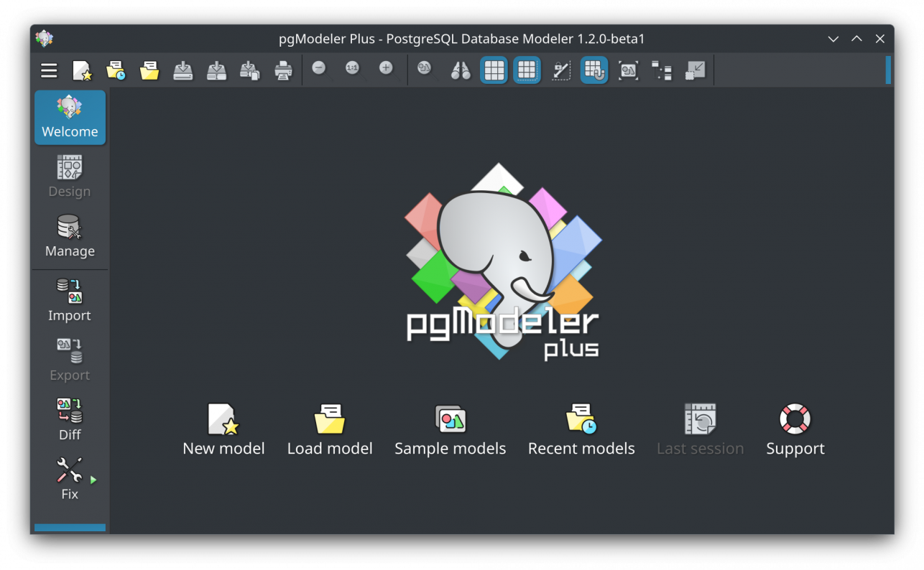The height and width of the screenshot is (570, 924).
Task: Click the zoom in magnifier icon
Action: 387,70
